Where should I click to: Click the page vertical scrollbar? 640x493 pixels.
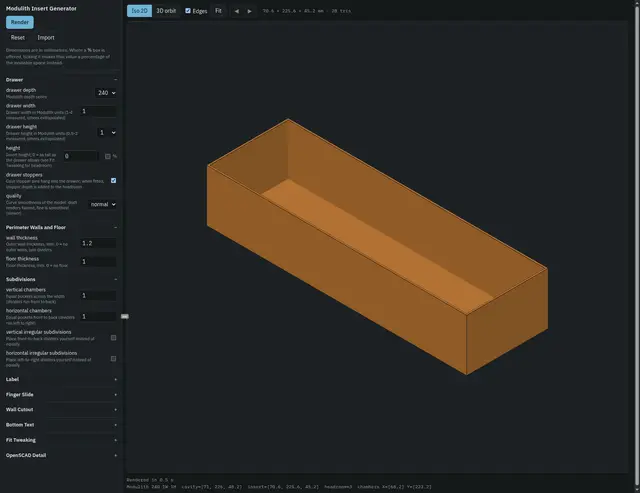(637, 245)
